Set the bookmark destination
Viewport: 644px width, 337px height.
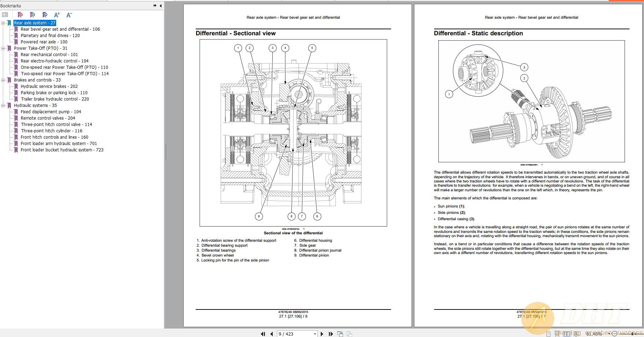[x=45, y=15]
